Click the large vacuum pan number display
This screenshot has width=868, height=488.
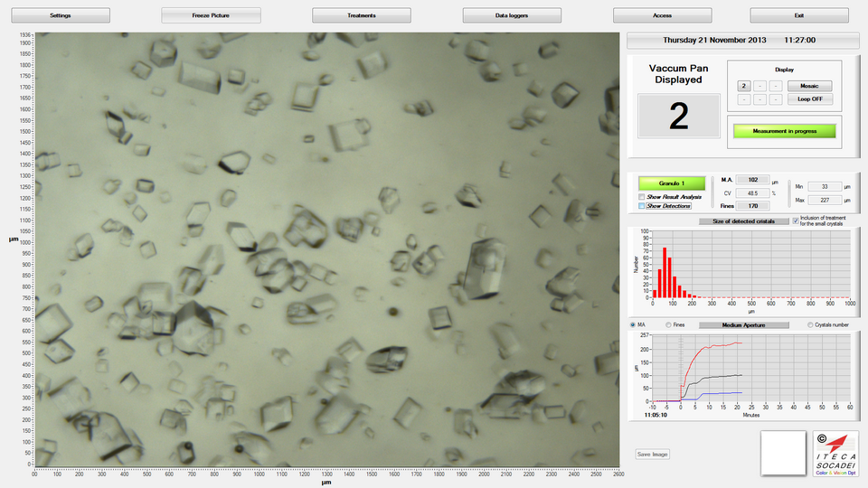(678, 116)
